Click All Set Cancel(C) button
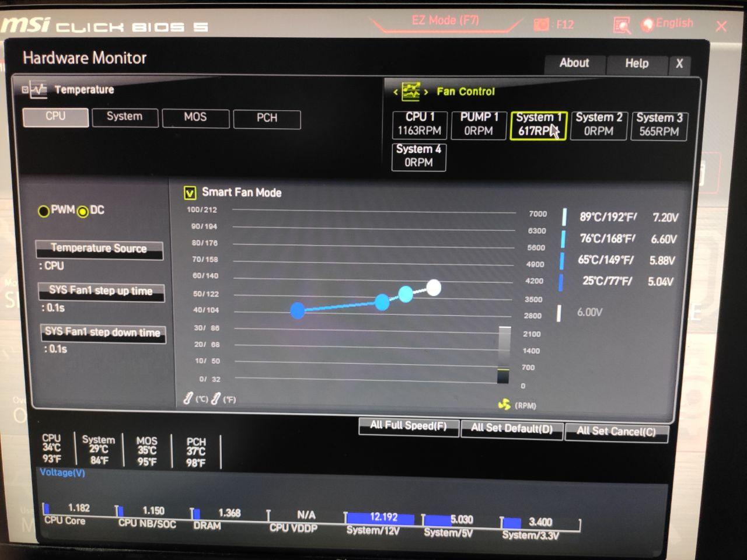This screenshot has width=747, height=560. point(616,432)
